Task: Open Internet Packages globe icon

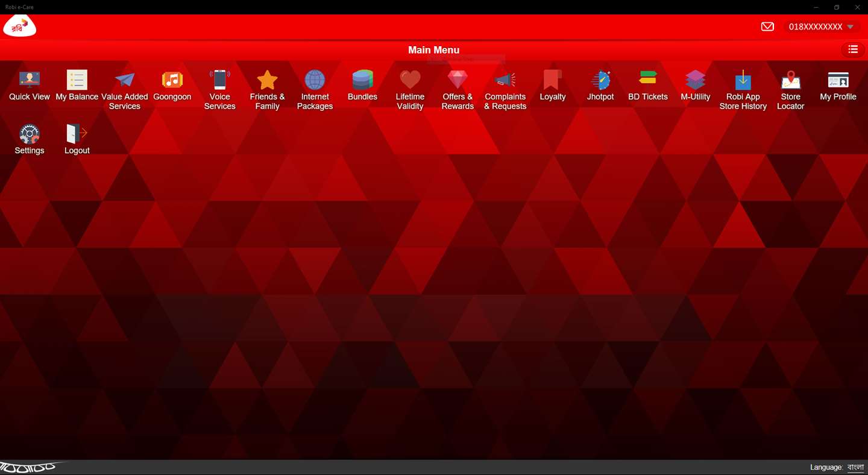Action: pos(315,80)
